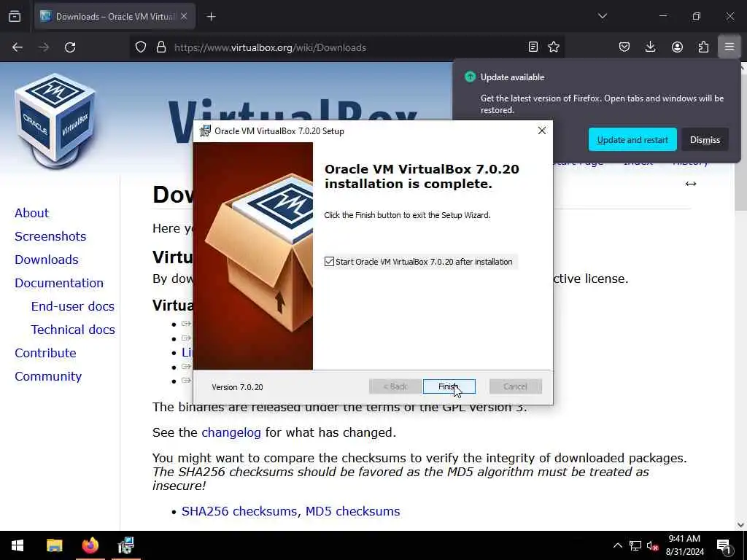747x560 pixels.
Task: Click the URL address bar field
Action: pos(348,47)
